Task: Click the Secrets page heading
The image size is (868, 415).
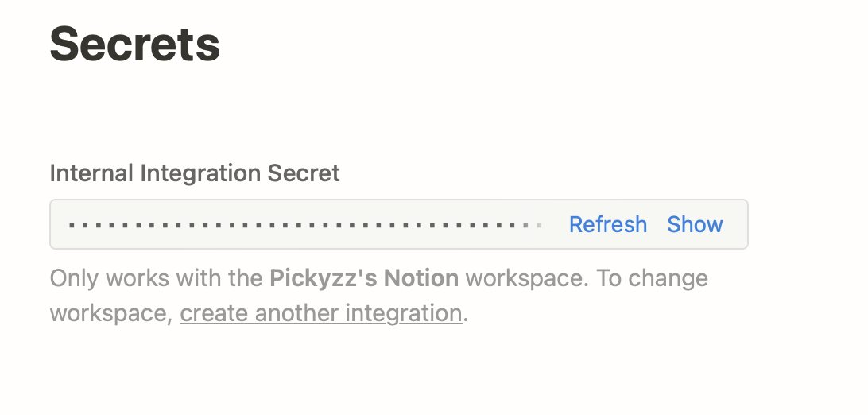Action: click(135, 45)
